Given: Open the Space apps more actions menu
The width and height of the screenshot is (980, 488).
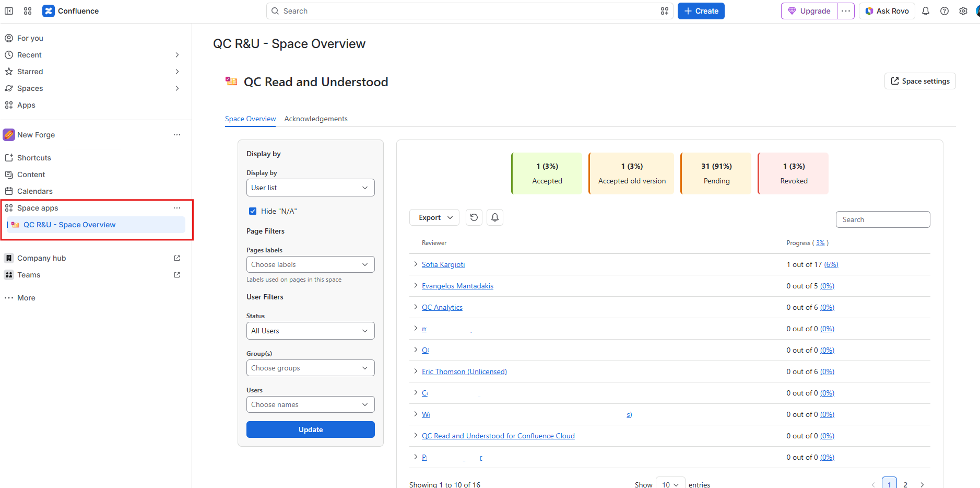Looking at the screenshot, I should [177, 208].
